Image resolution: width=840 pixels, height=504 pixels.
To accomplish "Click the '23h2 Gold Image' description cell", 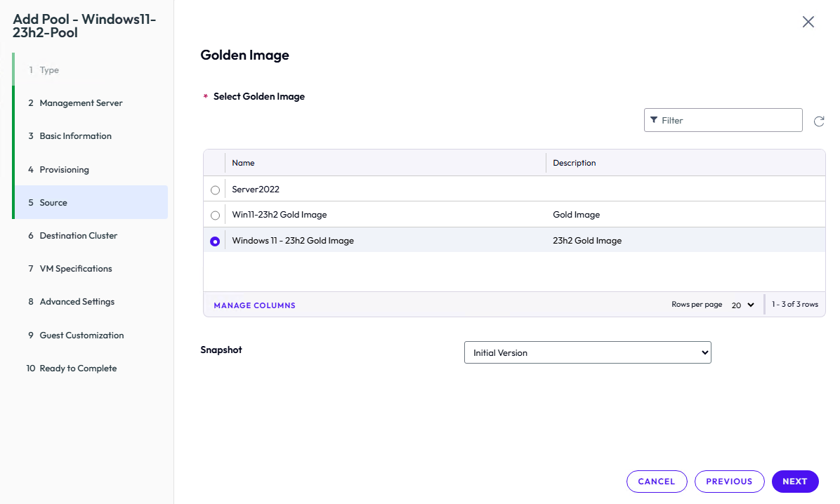I will [x=587, y=241].
